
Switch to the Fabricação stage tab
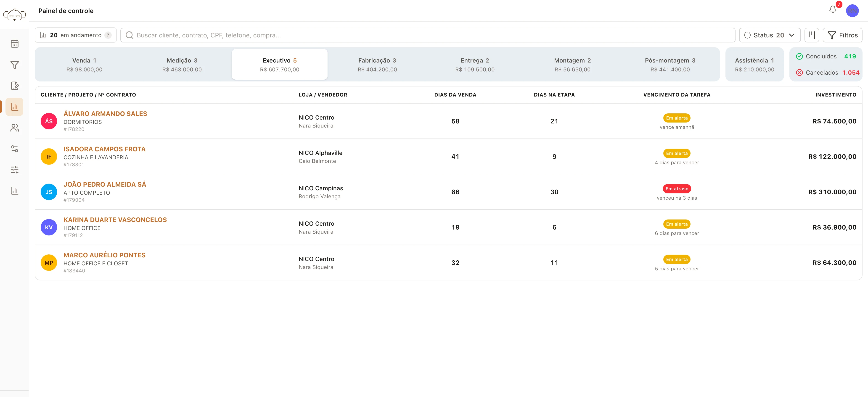coord(377,65)
